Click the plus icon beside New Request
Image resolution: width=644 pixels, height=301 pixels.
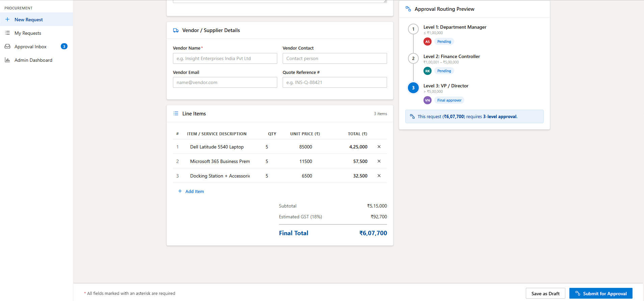7,20
